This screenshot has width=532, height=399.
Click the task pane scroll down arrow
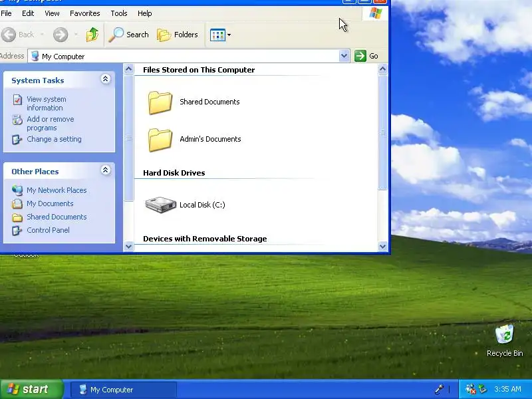[128, 247]
